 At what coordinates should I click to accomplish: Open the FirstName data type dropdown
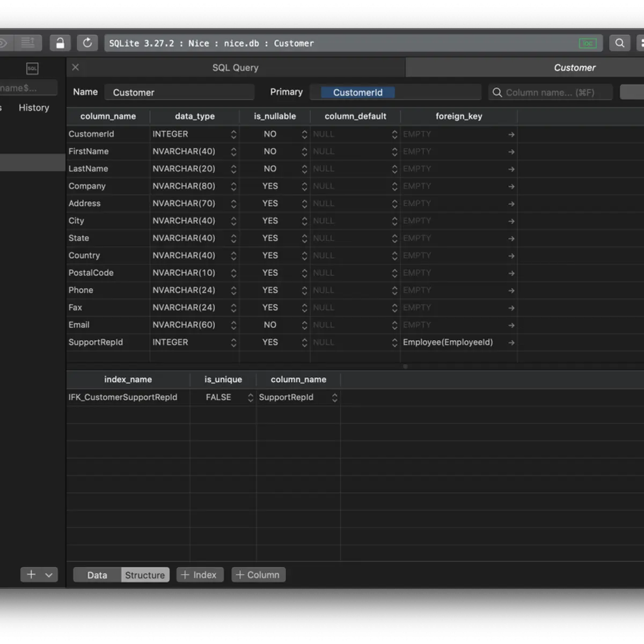[233, 152]
